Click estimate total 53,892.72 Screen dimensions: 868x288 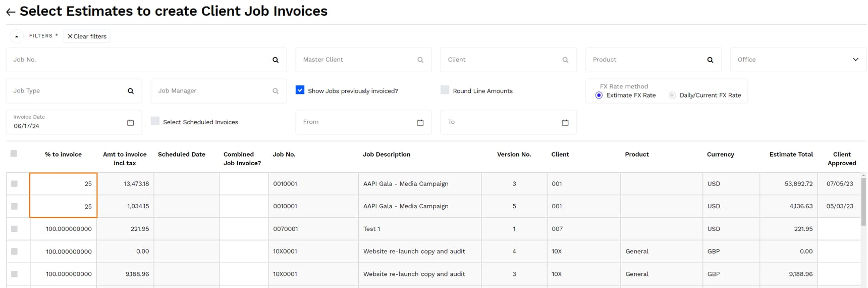pyautogui.click(x=798, y=184)
